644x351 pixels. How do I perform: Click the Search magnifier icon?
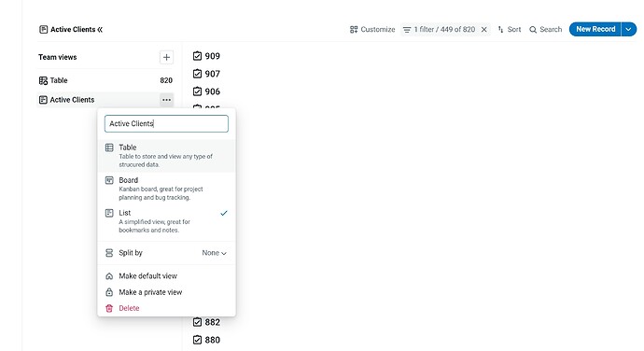[533, 30]
